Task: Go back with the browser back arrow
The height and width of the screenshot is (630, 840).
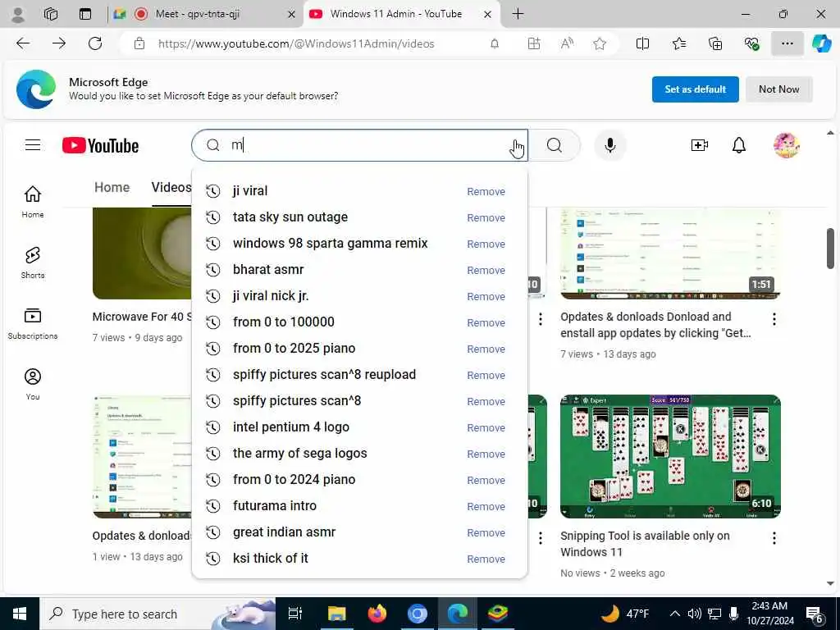Action: pos(23,43)
